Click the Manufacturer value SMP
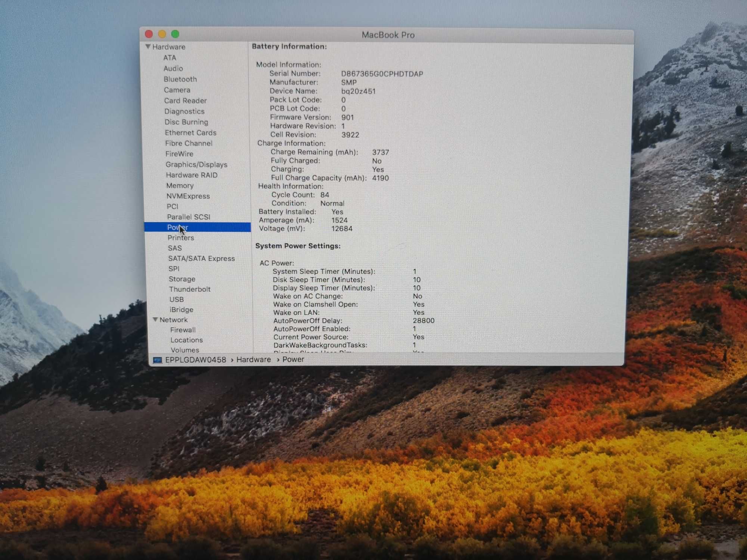Screen dimensions: 747x560 click(x=349, y=83)
